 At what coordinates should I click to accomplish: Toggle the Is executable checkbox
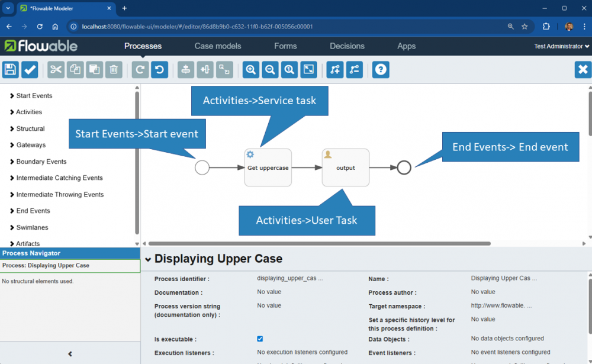click(260, 339)
